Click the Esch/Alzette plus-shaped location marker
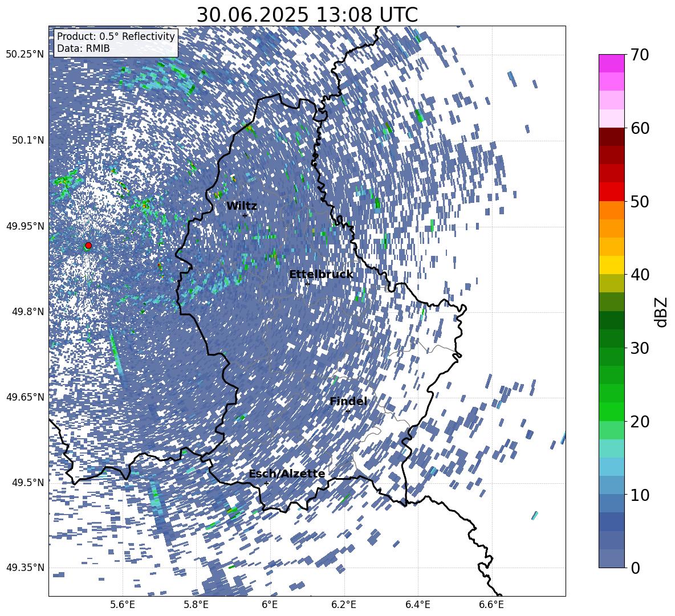Viewport: 675px width, 616px height. pyautogui.click(x=266, y=483)
